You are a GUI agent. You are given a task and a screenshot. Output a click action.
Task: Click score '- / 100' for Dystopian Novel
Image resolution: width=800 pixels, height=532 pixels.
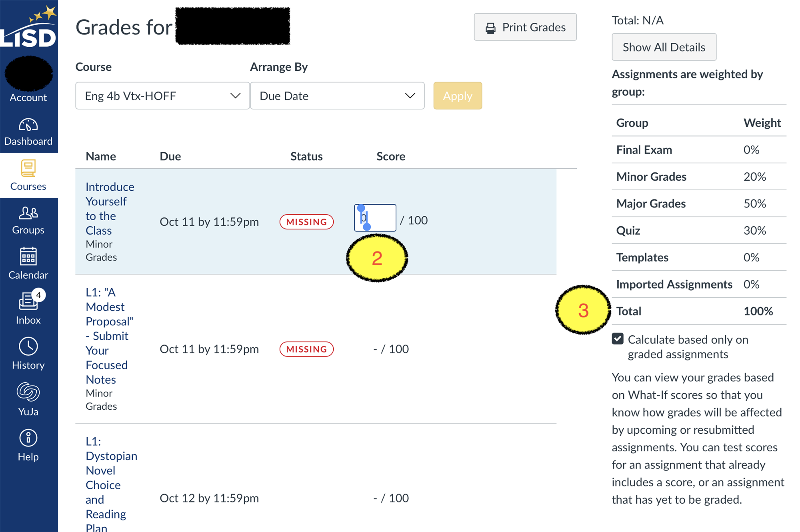click(391, 498)
